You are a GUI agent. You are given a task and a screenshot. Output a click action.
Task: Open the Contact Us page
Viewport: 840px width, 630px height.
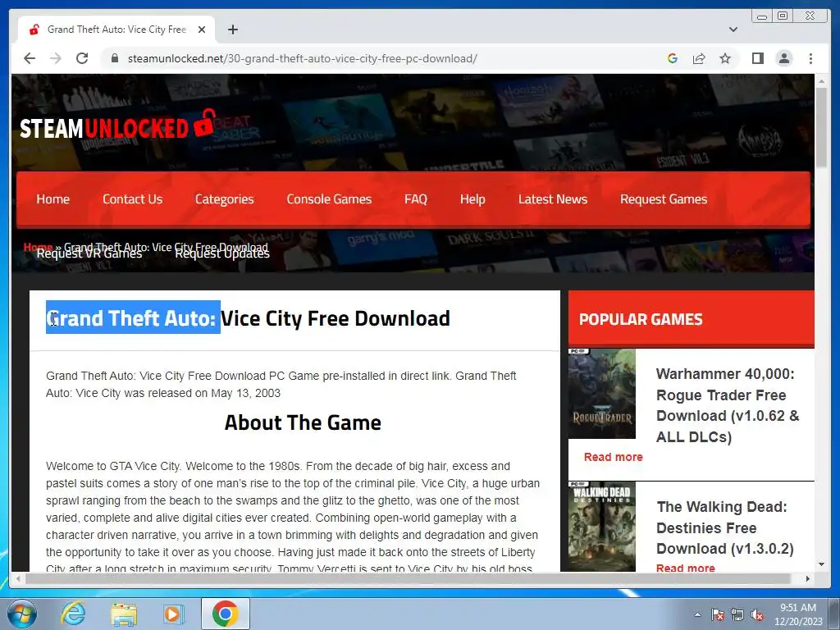[x=132, y=199]
